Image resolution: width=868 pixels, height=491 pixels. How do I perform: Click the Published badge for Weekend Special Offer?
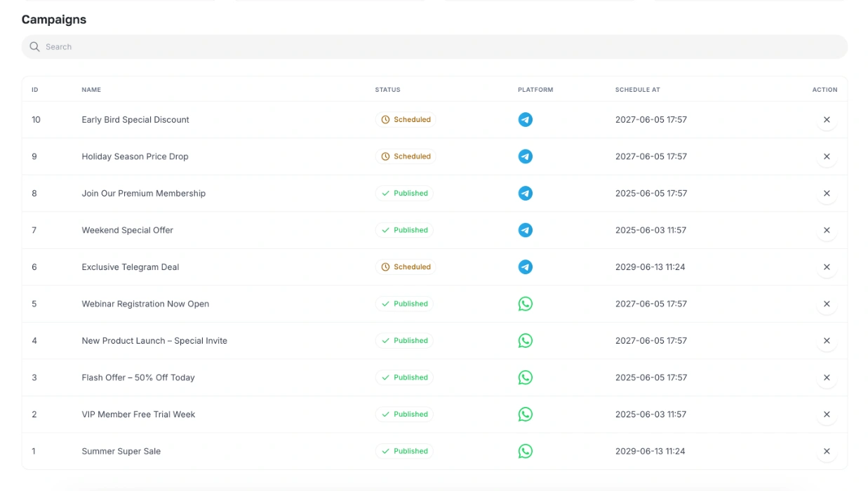coord(404,230)
